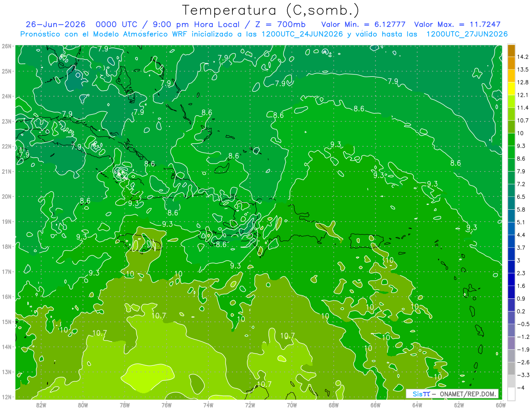Click the 0.2 value on the color scale
Screen dimensions: 532x411
point(521,311)
